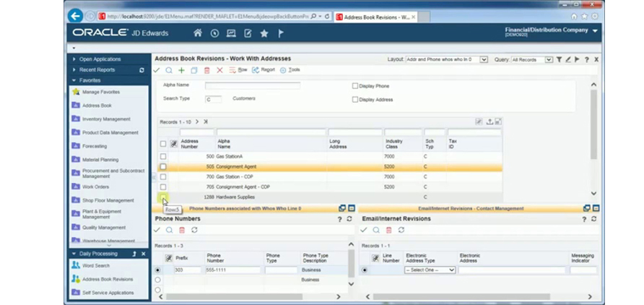Collapse the Favorites section
The width and height of the screenshot is (644, 305).
coord(74,80)
